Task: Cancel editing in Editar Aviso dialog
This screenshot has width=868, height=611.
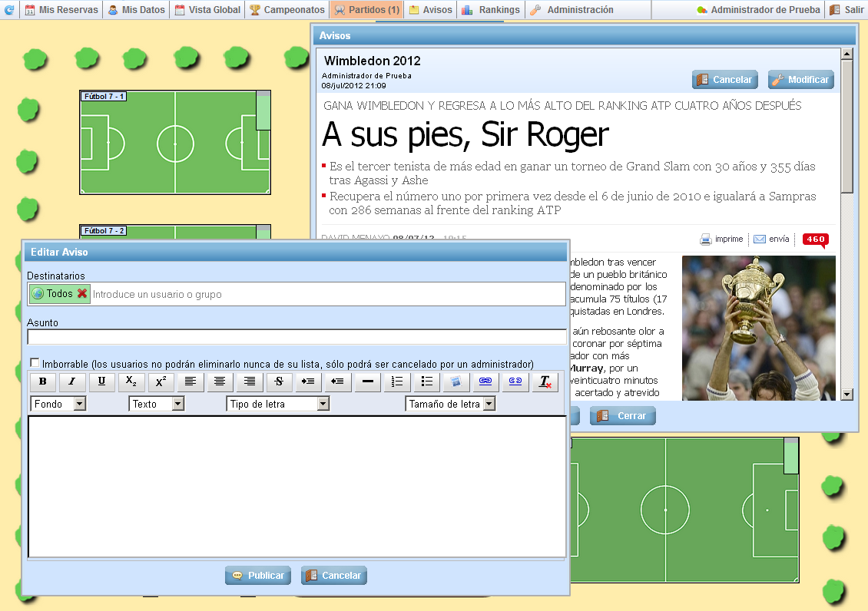Action: (334, 575)
